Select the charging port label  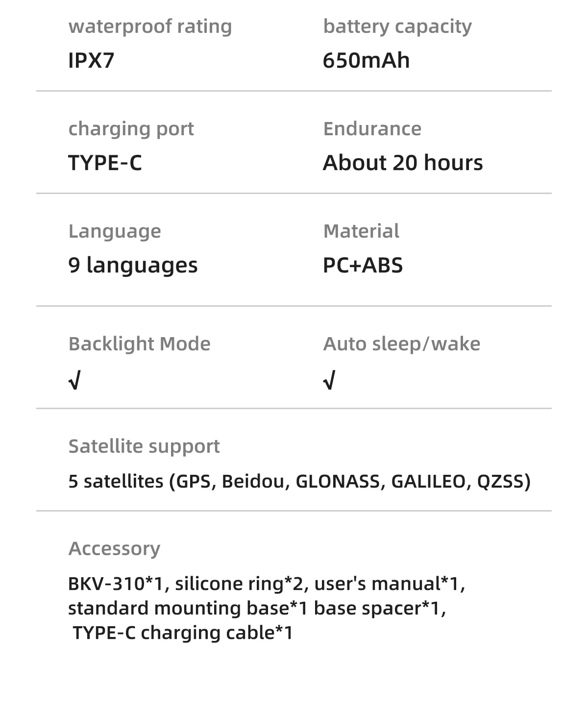(131, 129)
